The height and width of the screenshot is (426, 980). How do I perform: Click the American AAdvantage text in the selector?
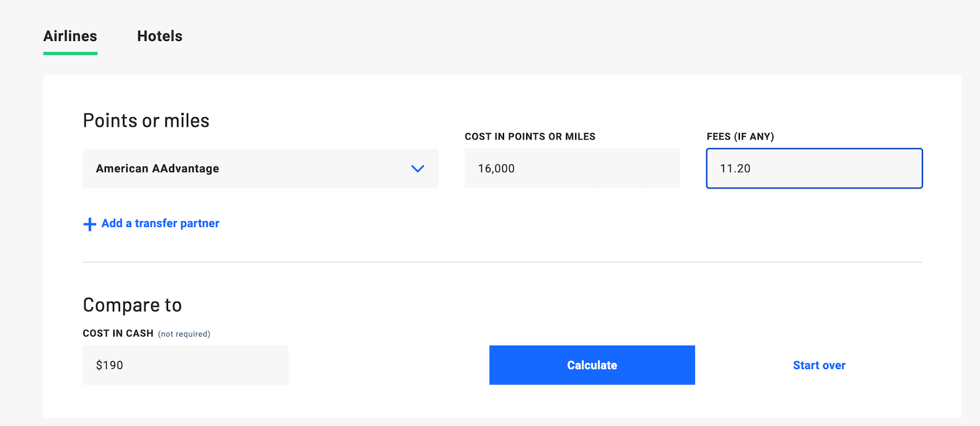[157, 168]
